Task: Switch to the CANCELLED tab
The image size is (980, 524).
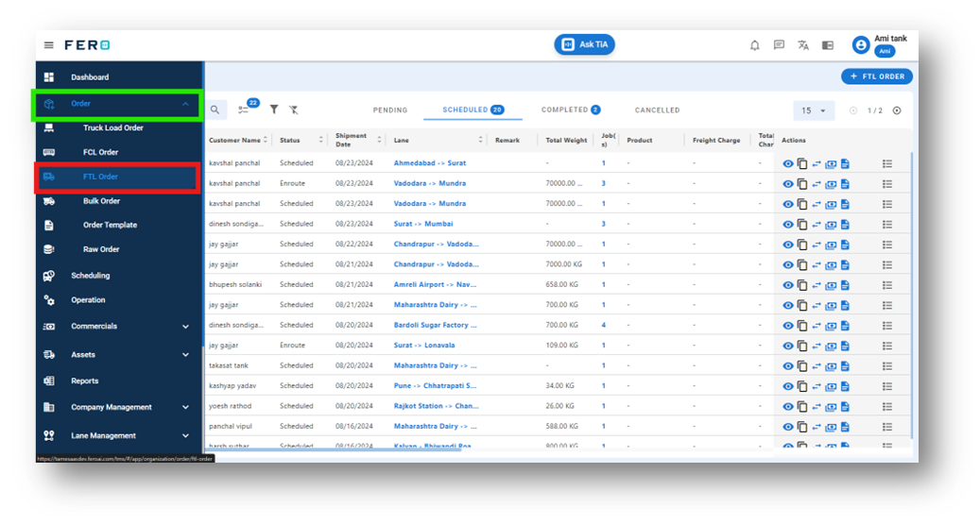Action: tap(657, 110)
